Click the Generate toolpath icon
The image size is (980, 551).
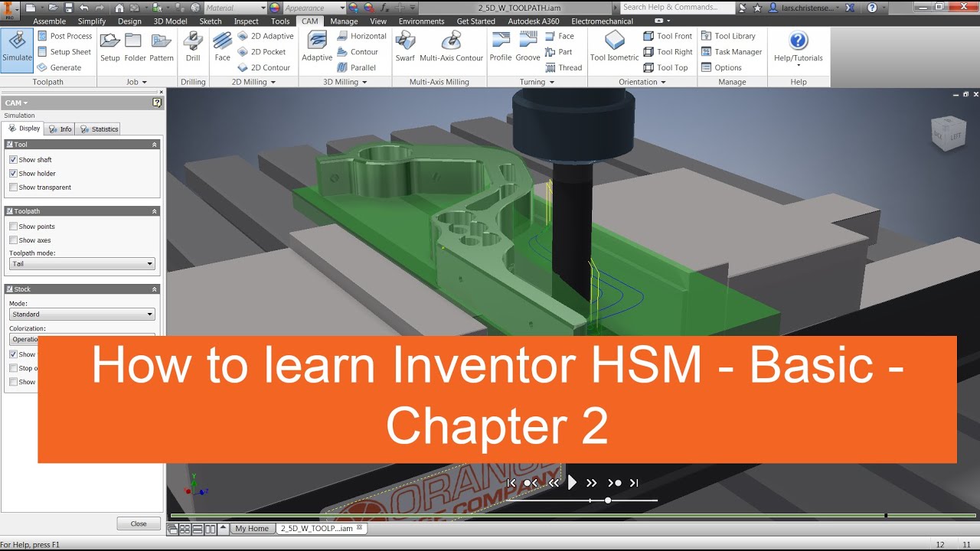click(x=59, y=67)
